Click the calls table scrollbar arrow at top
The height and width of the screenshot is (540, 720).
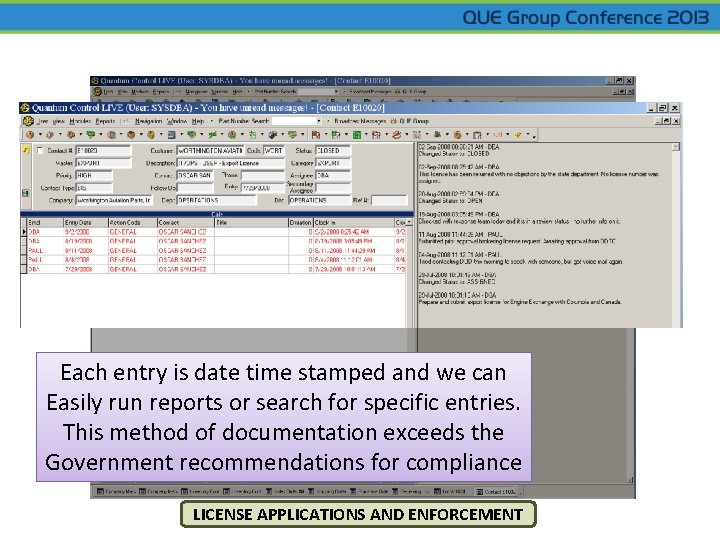coord(409,222)
